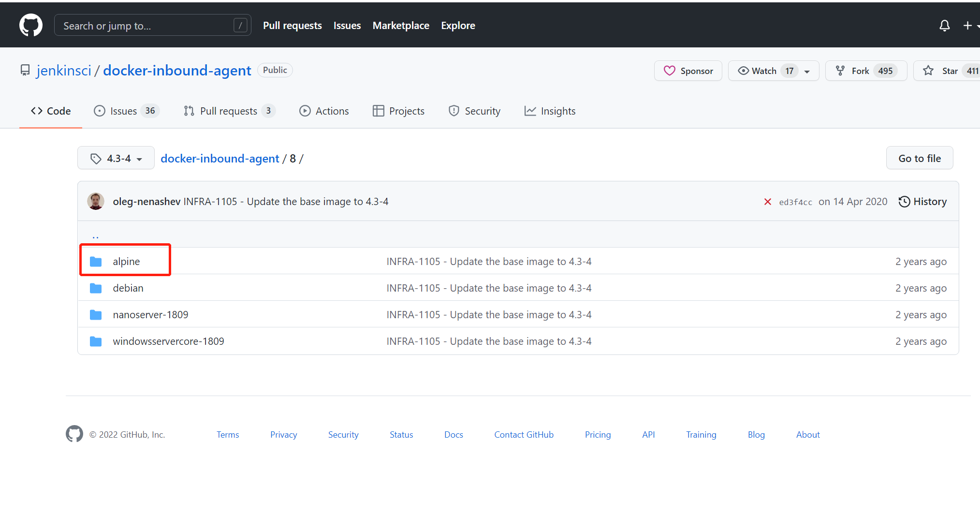Click the alpine folder icon
Screen dimensions: 980x516
pos(96,261)
